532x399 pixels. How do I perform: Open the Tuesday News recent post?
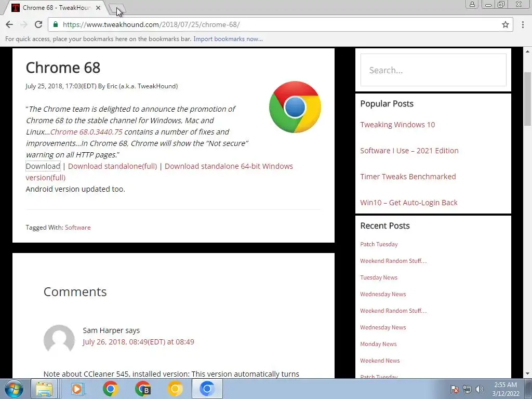pos(379,277)
